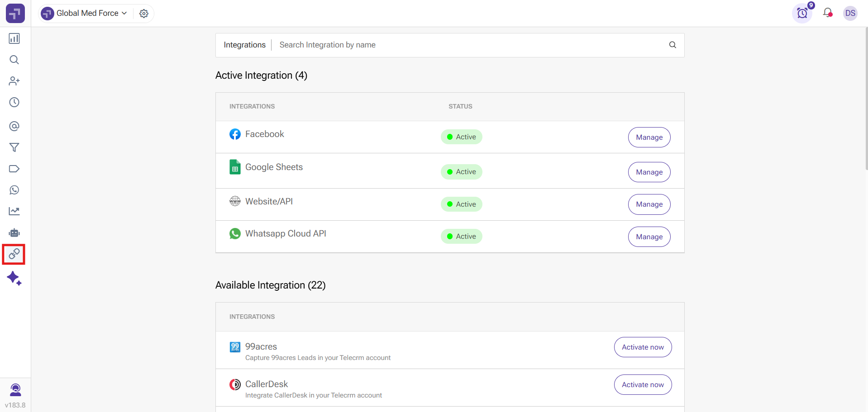Open the DS user avatar

[850, 13]
